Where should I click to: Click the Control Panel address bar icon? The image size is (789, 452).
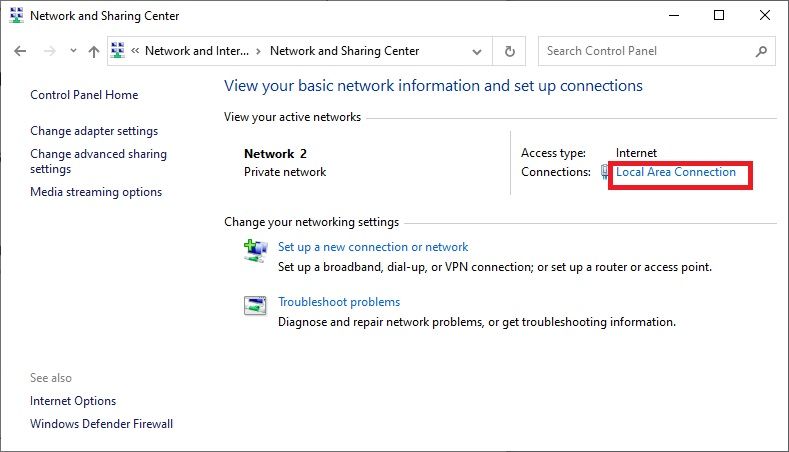(x=118, y=50)
